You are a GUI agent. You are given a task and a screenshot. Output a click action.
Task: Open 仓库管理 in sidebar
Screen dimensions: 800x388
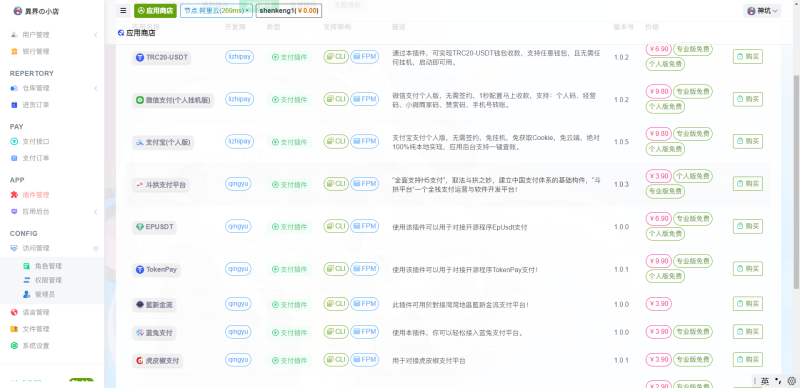36,88
